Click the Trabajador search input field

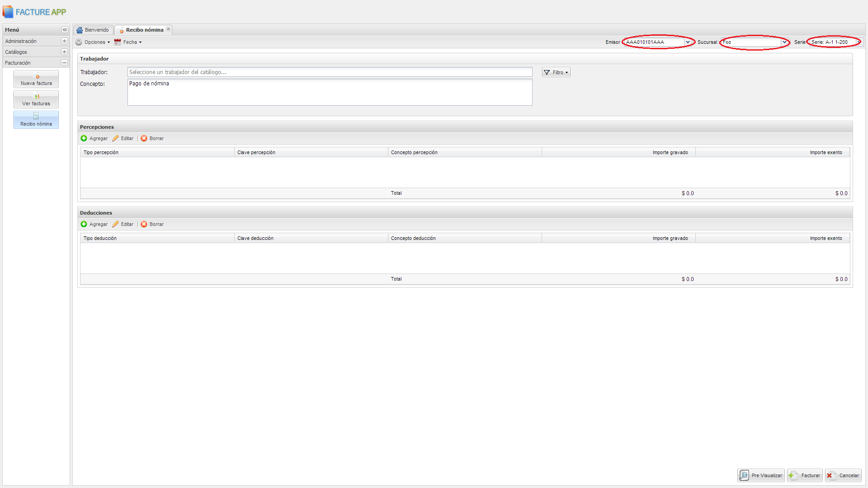330,72
